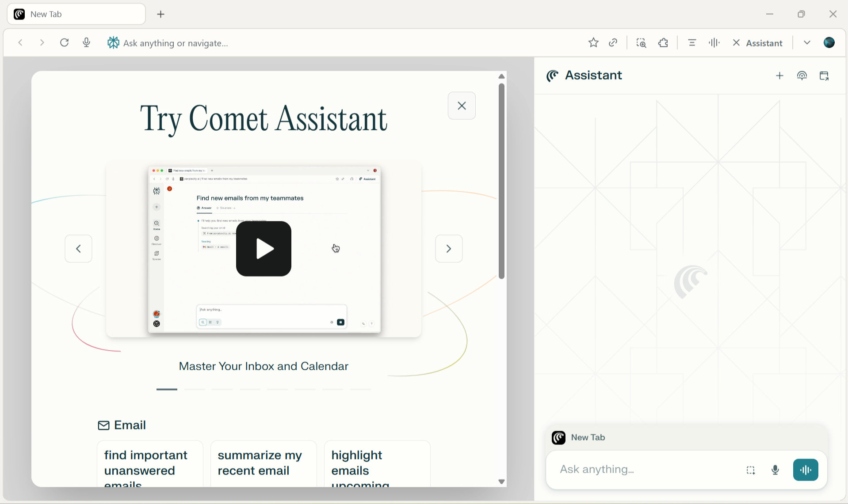This screenshot has height=504, width=848.
Task: Click the bookmark star icon
Action: (593, 43)
